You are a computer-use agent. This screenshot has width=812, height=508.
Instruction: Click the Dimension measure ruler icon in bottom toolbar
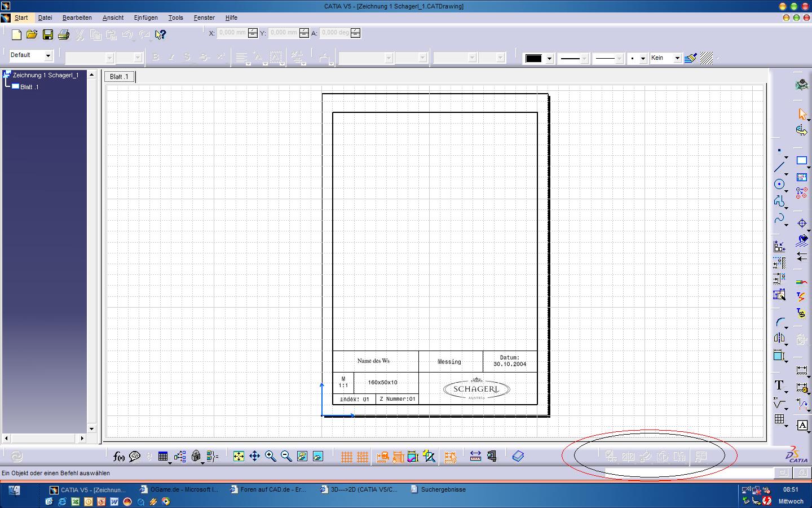tap(475, 456)
